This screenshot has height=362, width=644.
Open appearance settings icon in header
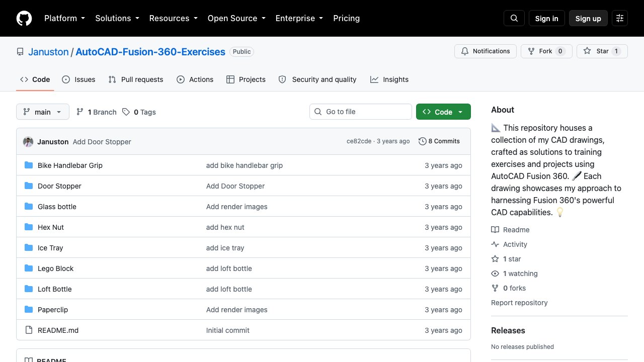(x=620, y=18)
